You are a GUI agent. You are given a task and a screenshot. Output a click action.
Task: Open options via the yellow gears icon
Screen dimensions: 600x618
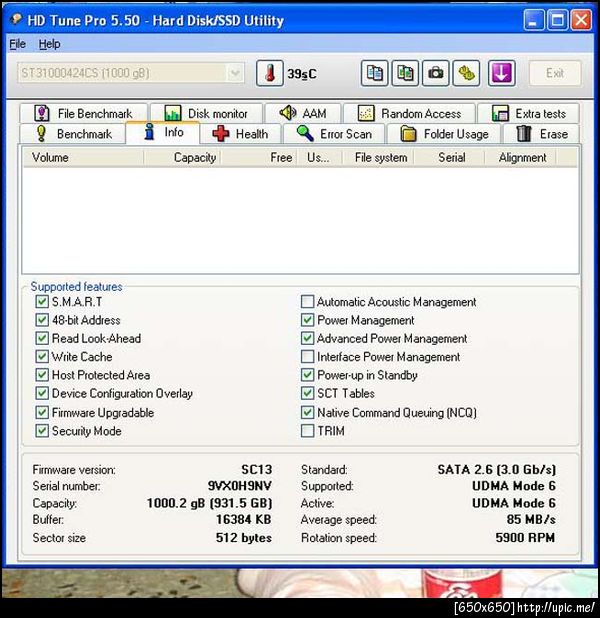click(466, 73)
